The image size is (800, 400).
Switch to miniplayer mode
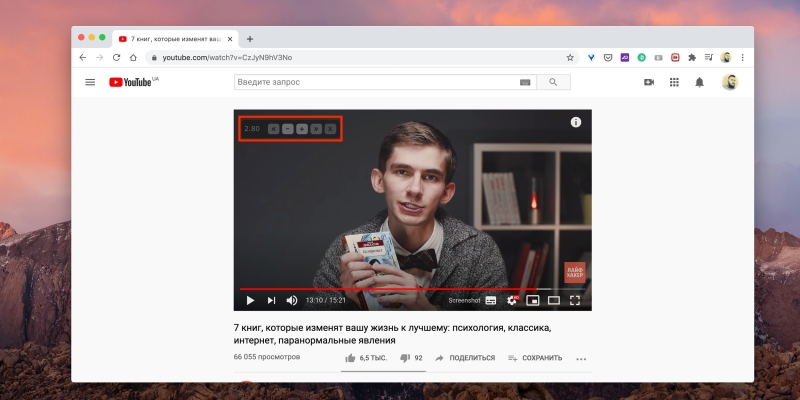tap(533, 301)
